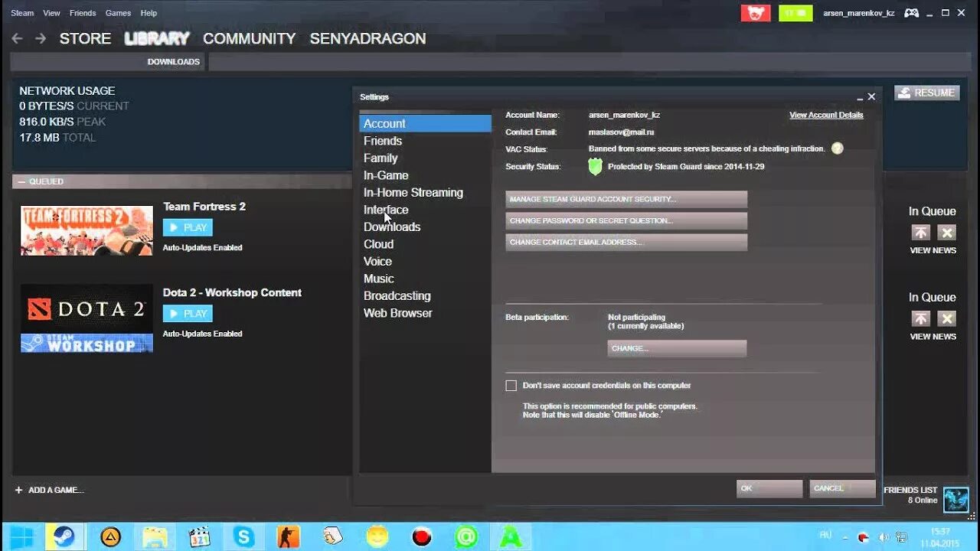Toggle Don't save account credentials checkbox
The image size is (980, 551).
(x=511, y=386)
